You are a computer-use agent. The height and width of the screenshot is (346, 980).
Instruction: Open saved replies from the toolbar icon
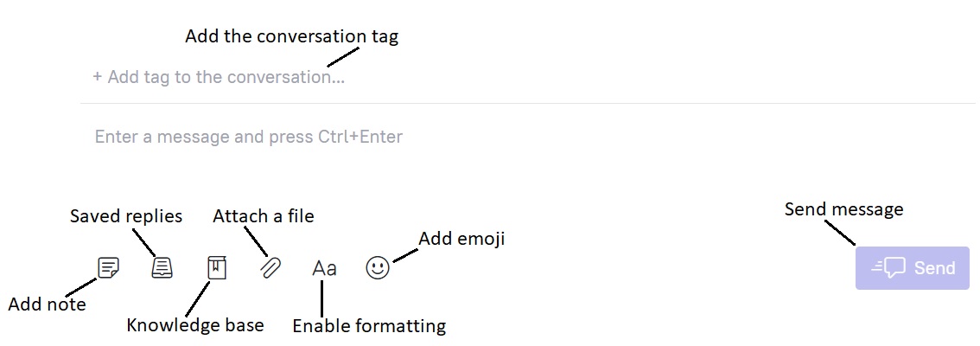[x=162, y=268]
